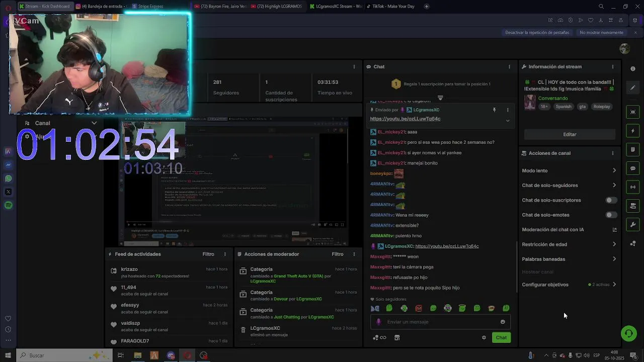Open chat settings gear icon

pos(484,337)
